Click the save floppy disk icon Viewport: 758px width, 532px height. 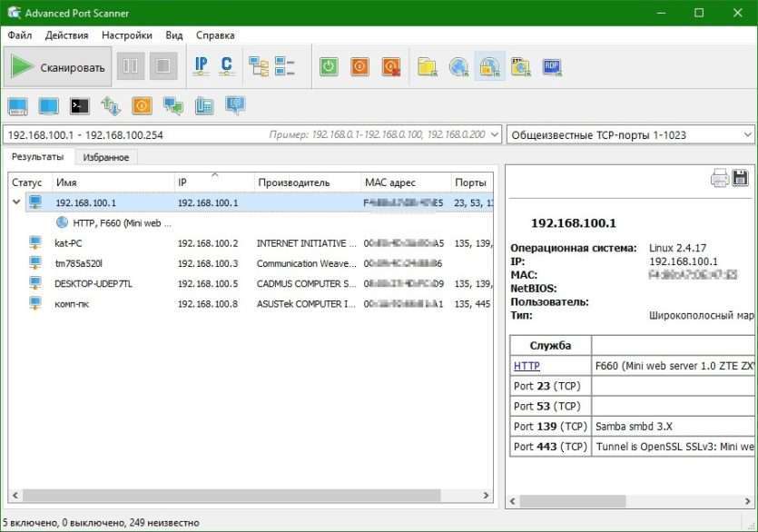click(x=740, y=178)
